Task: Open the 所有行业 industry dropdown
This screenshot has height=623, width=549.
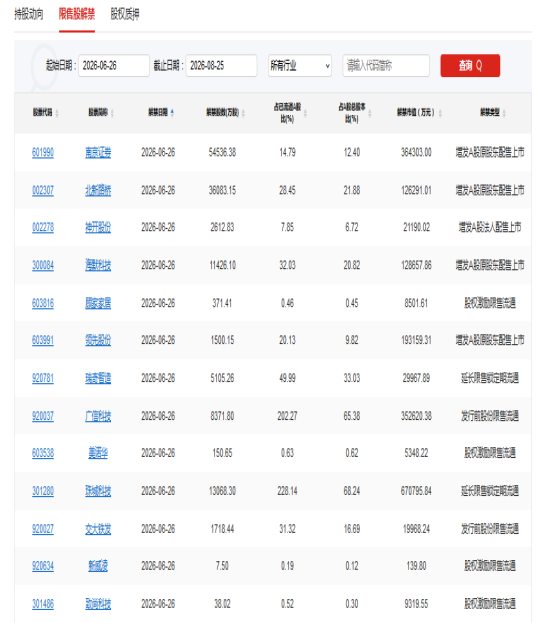Action: (x=300, y=66)
